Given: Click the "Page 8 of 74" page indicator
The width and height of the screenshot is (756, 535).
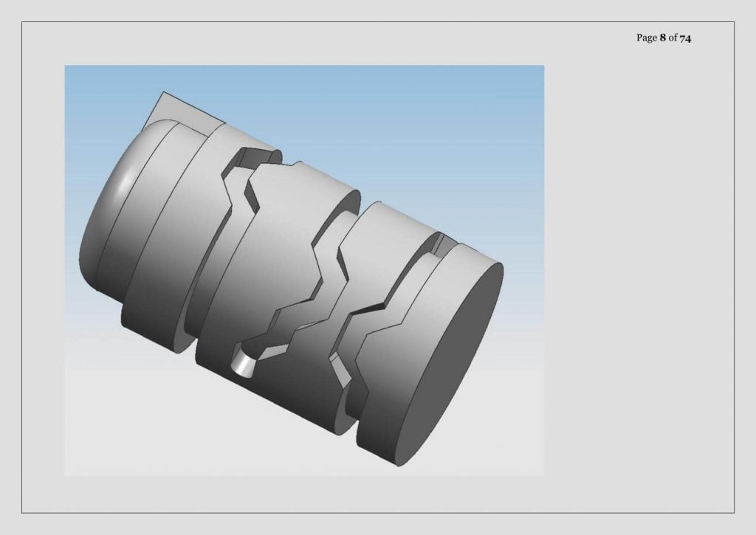Looking at the screenshot, I should point(664,38).
